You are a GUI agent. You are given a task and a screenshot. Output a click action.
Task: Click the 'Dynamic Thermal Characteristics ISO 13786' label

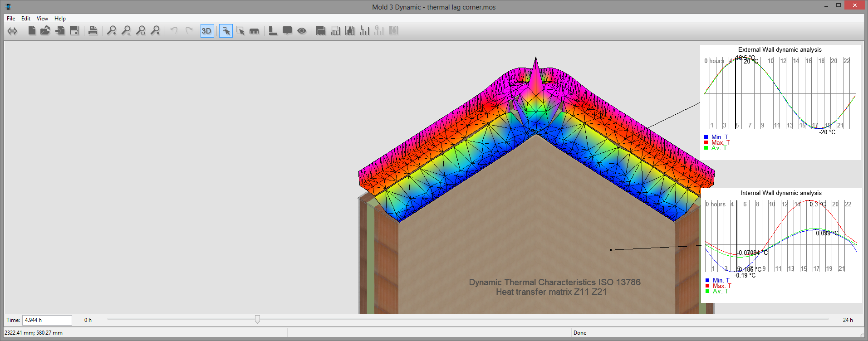click(554, 282)
